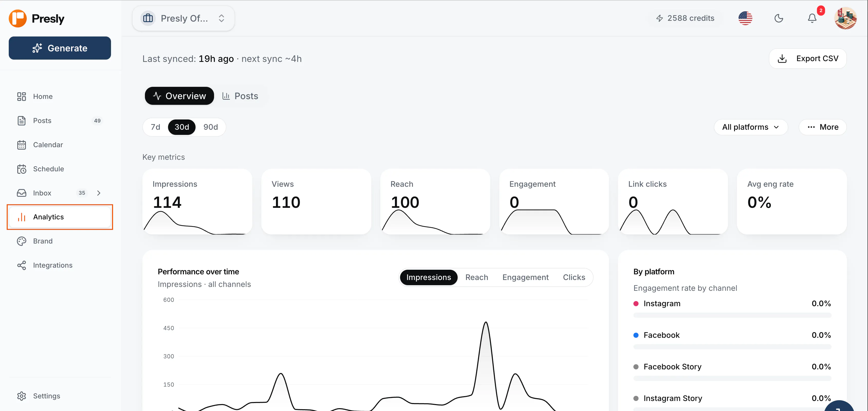The width and height of the screenshot is (868, 411).
Task: Click the lightning bolt credits icon
Action: [659, 18]
